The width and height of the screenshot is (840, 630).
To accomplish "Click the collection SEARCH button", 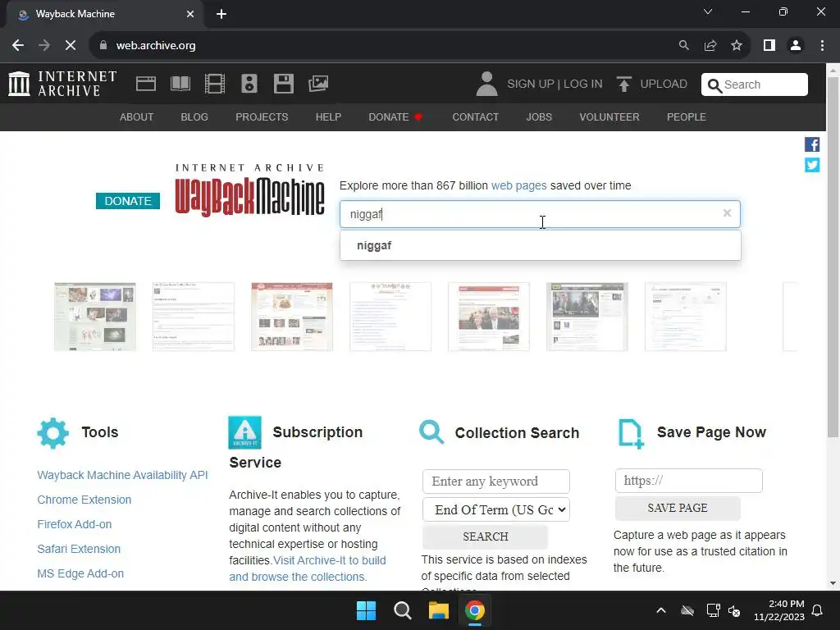I will point(486,536).
